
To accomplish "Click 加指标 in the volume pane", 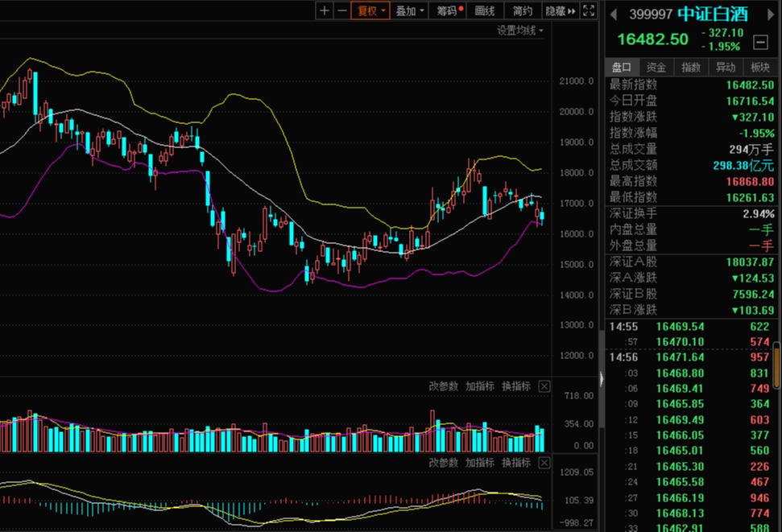I will click(x=480, y=386).
